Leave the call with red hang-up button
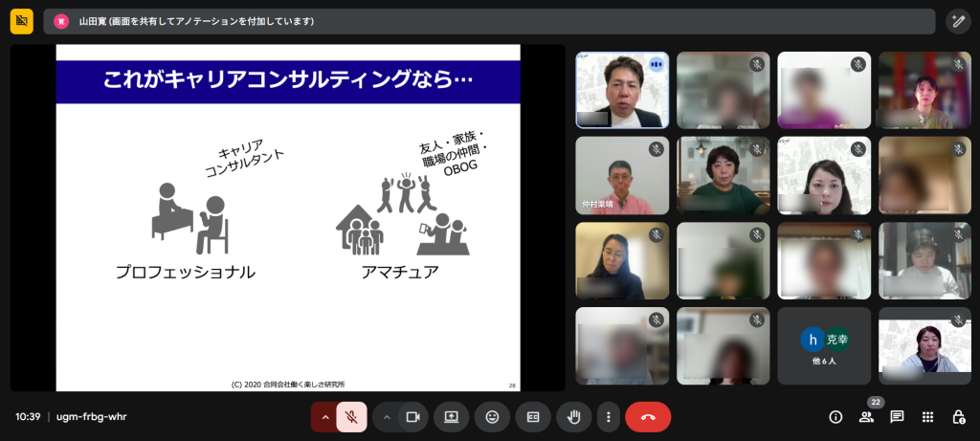 [648, 417]
